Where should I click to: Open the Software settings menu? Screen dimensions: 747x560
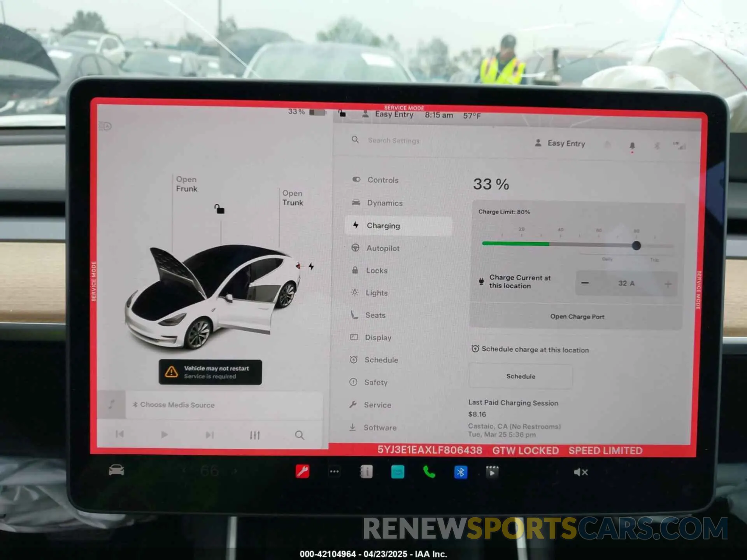[373, 427]
